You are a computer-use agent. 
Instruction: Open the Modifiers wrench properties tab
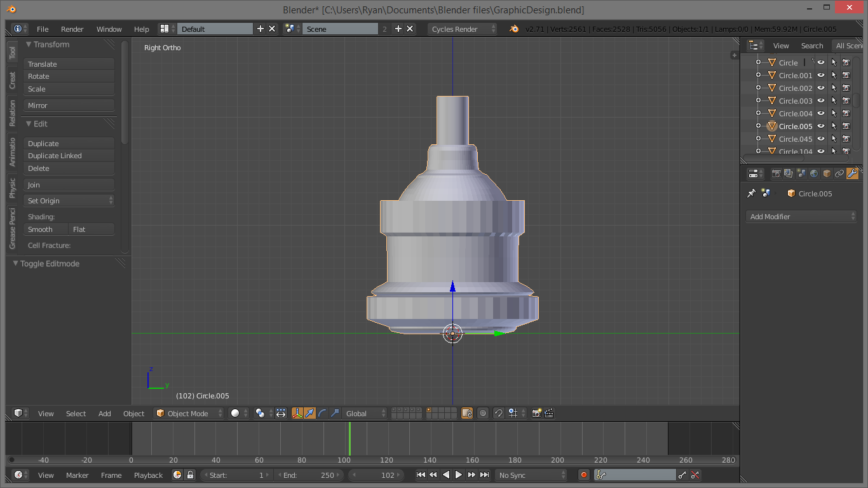click(x=852, y=173)
